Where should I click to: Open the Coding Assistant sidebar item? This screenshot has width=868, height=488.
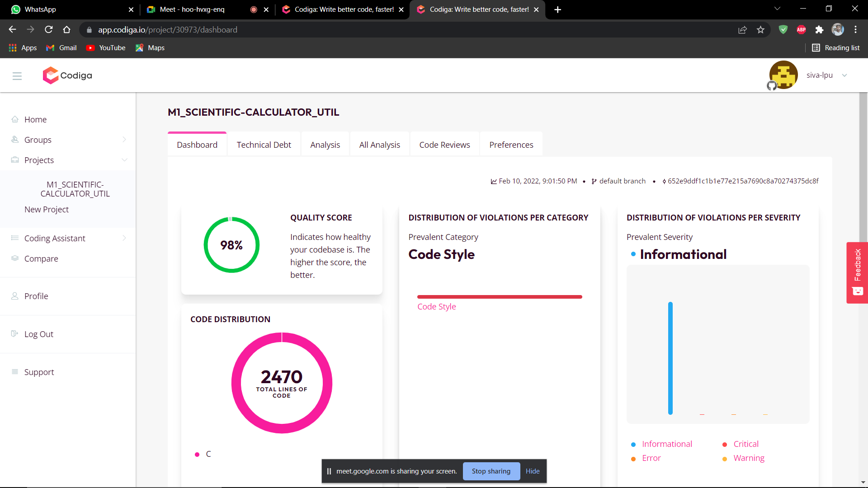pyautogui.click(x=55, y=238)
